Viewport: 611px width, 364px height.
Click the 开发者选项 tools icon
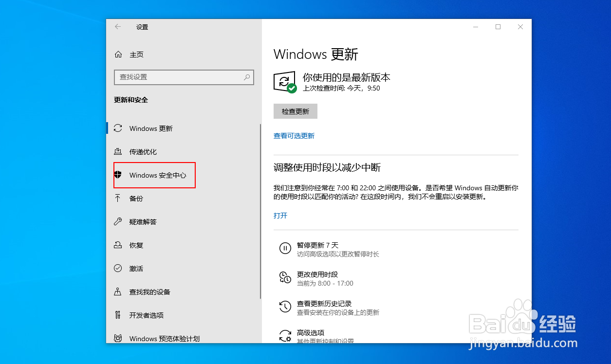118,315
